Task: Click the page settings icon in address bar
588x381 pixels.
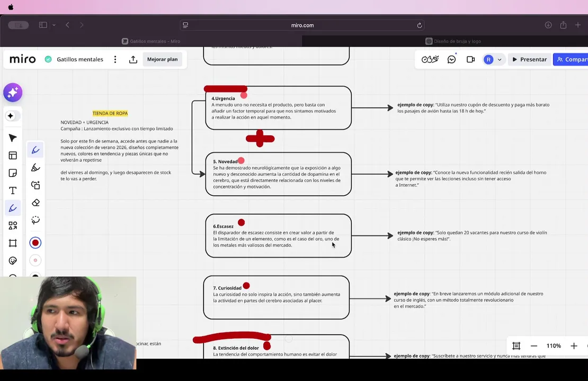Action: point(185,25)
